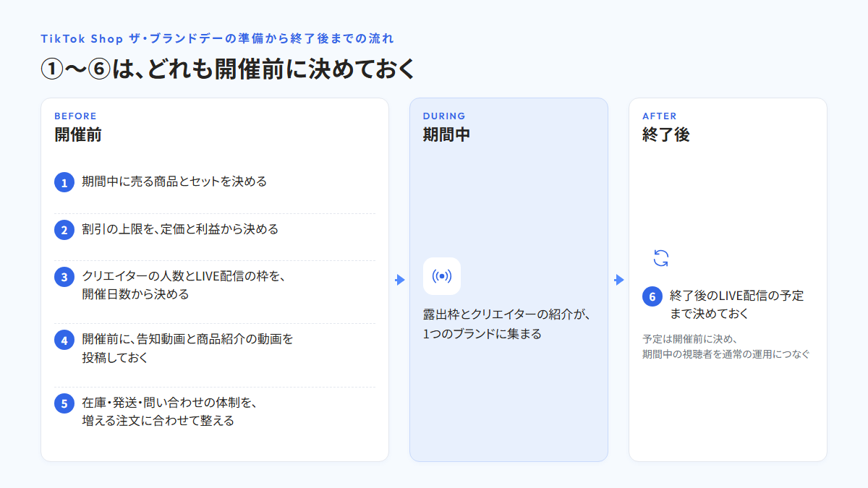Click step 2 numbered circle badge
868x488 pixels.
pos(64,230)
